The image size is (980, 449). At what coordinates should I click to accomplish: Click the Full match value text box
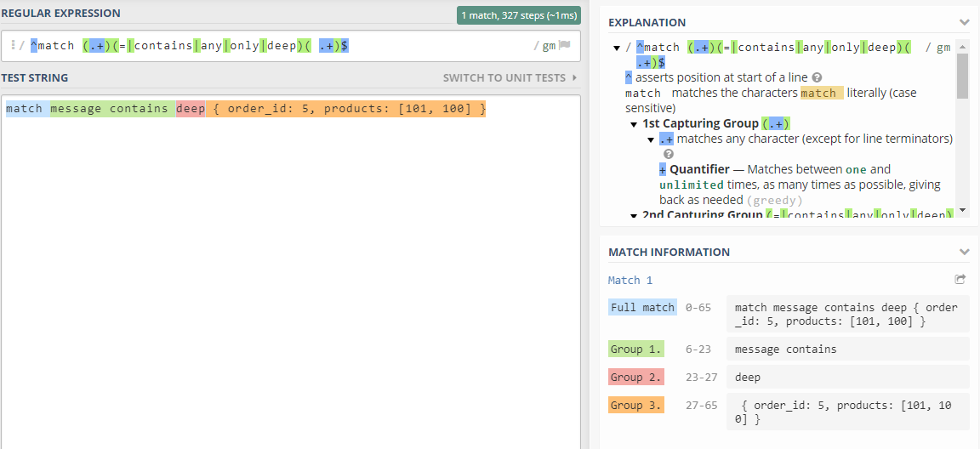coord(848,314)
